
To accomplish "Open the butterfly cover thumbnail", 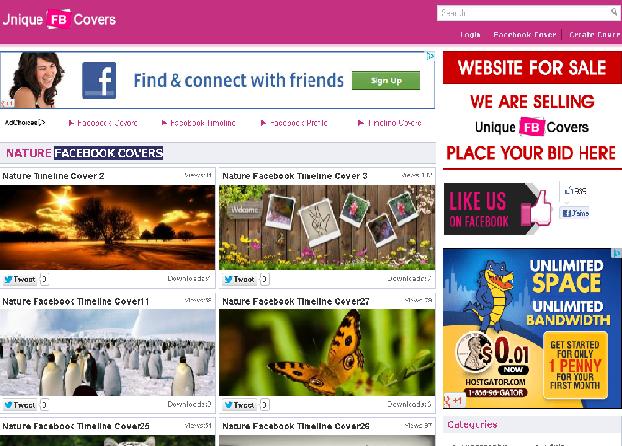I will coord(327,352).
